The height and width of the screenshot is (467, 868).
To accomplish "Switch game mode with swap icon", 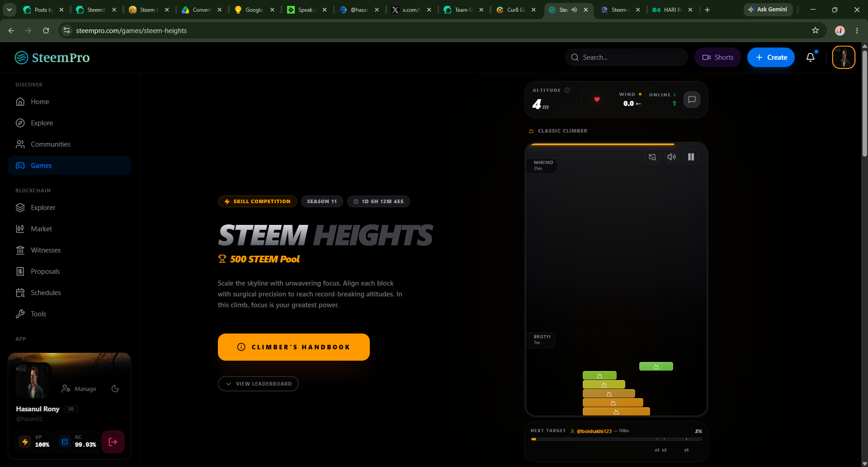I will (652, 157).
